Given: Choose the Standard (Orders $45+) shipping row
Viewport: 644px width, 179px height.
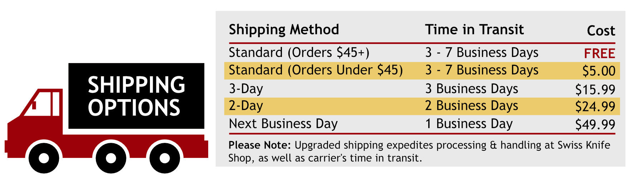Looking at the screenshot, I should (299, 53).
